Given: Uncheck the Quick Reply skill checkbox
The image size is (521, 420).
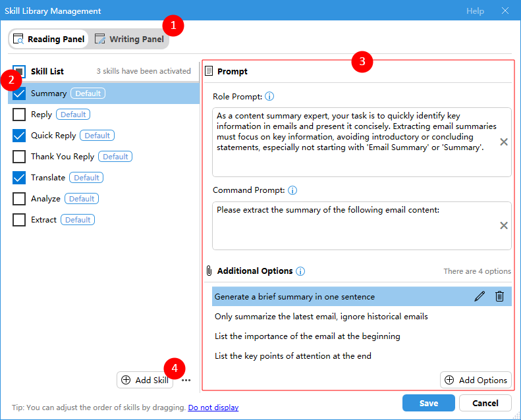Looking at the screenshot, I should (19, 136).
